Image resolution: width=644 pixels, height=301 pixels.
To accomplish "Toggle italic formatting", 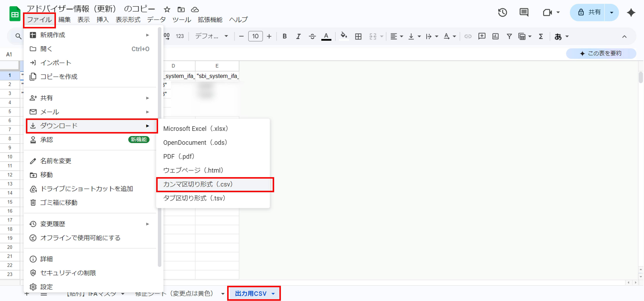I will [298, 36].
